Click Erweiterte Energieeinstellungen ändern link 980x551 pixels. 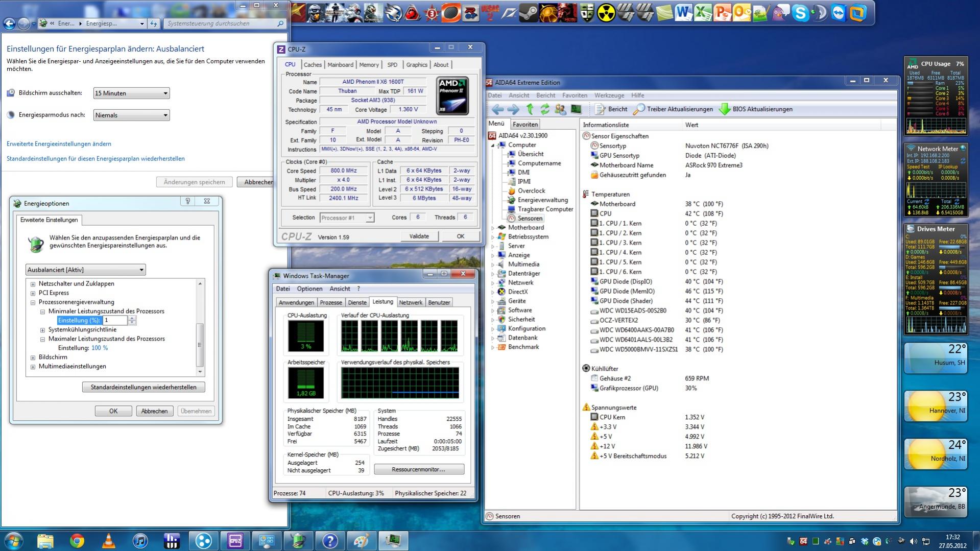[x=59, y=144]
